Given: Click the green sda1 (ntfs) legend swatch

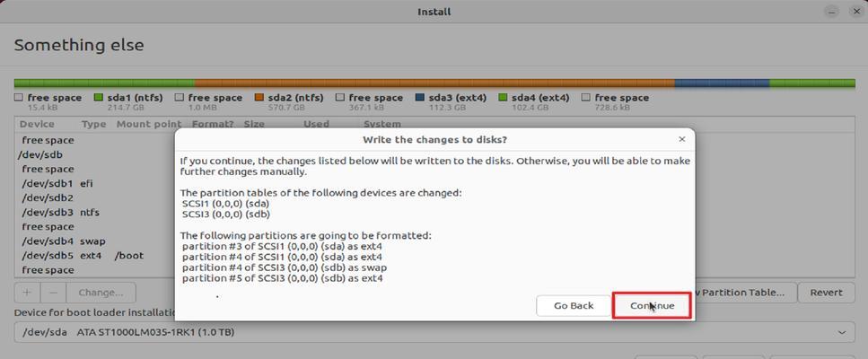Looking at the screenshot, I should click(99, 97).
